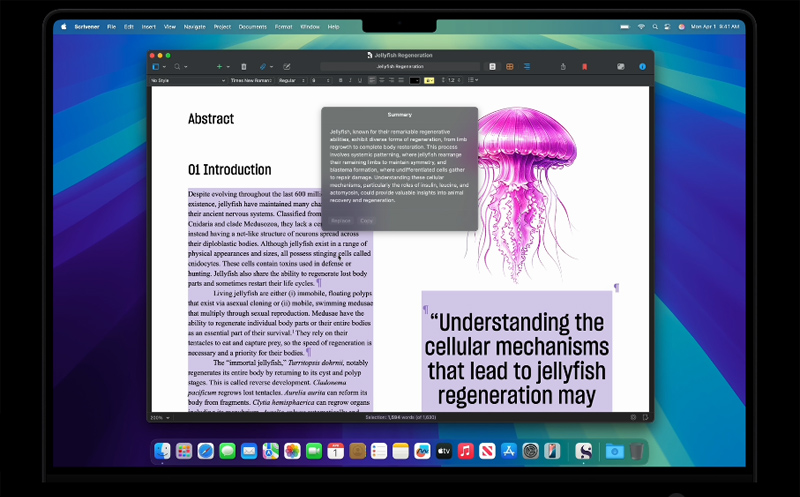This screenshot has height=497, width=800.
Task: Open the Times New Roman font dropdown
Action: click(250, 80)
